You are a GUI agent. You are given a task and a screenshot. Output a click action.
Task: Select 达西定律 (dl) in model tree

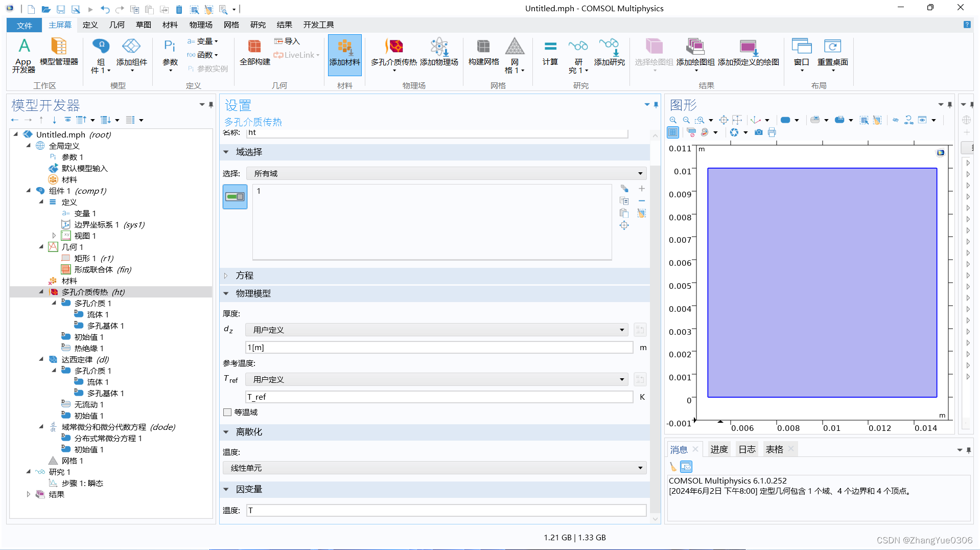point(85,359)
